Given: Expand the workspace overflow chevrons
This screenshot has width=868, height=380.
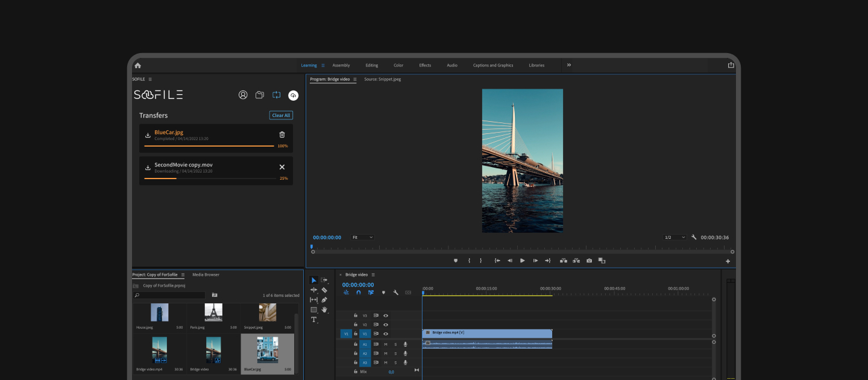Looking at the screenshot, I should (568, 65).
